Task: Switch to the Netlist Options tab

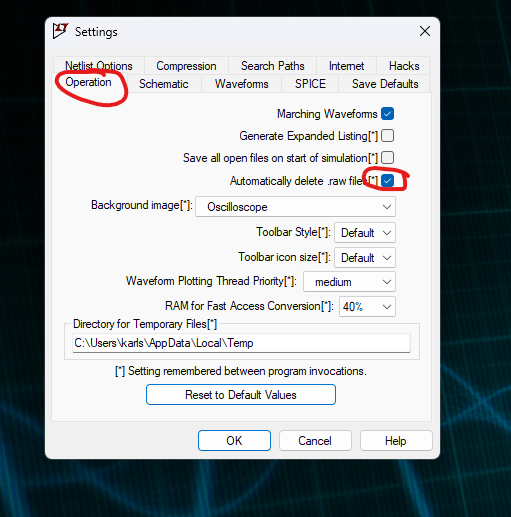Action: coord(99,66)
